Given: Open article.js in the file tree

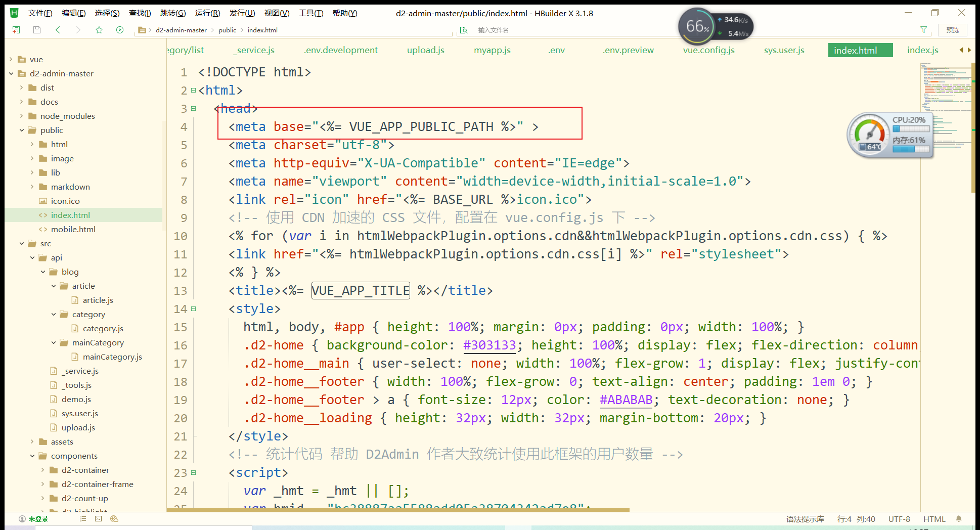Looking at the screenshot, I should 98,300.
